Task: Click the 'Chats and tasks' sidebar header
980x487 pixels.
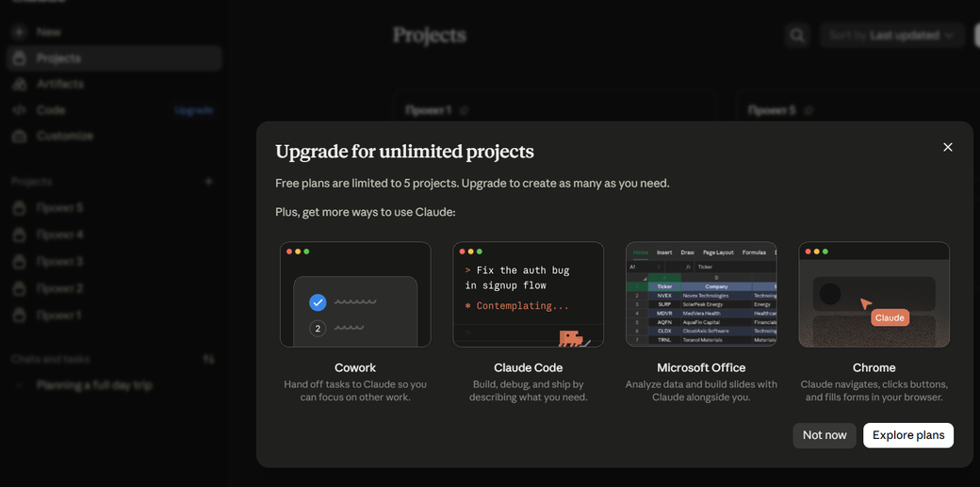Action: click(x=50, y=359)
